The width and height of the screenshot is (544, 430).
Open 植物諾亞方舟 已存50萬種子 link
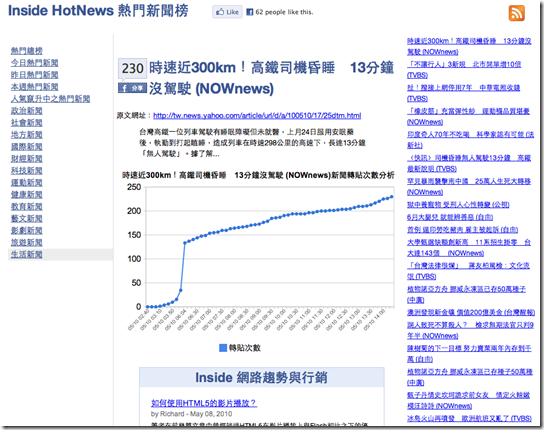tap(467, 294)
